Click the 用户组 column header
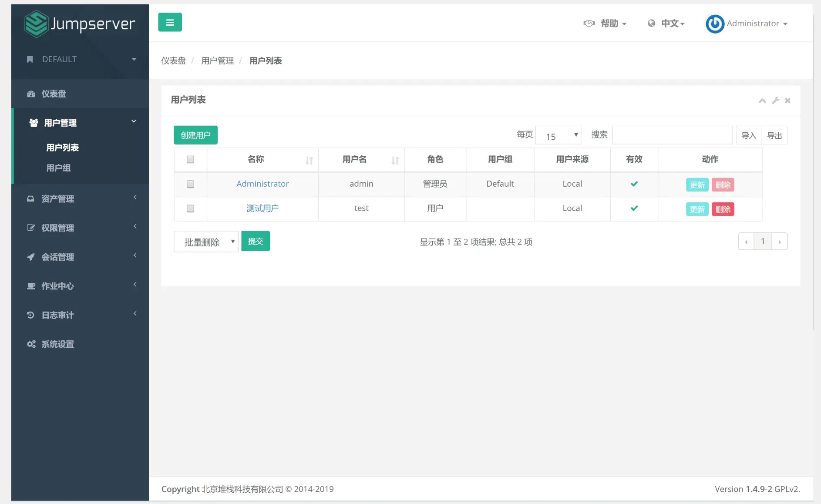Screen dimensions: 821x504 tap(500, 160)
